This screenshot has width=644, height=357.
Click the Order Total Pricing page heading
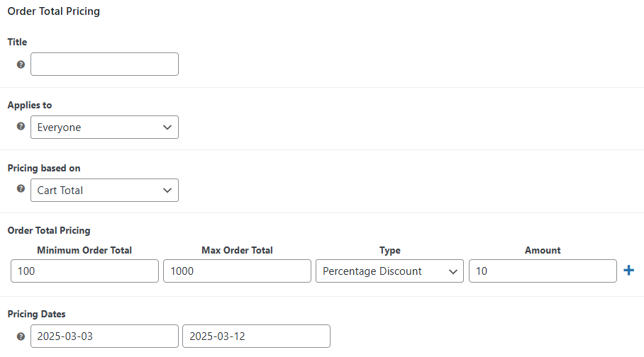click(x=53, y=11)
